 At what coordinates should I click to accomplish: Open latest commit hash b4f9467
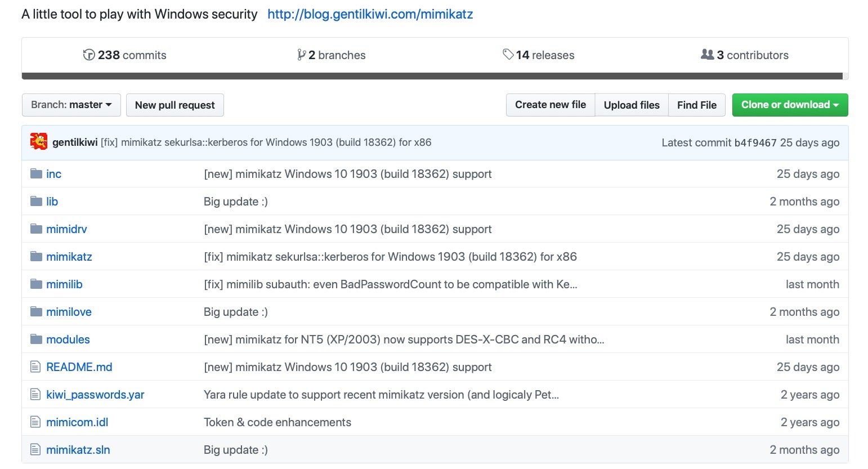point(755,142)
